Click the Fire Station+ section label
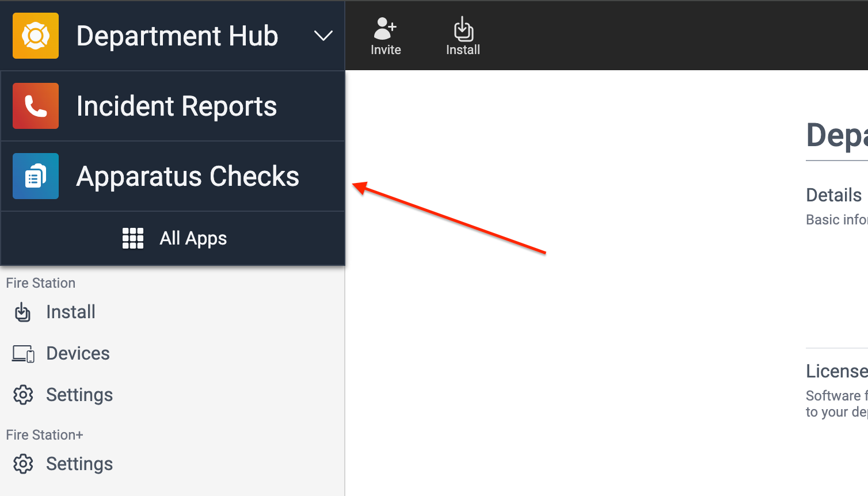868x496 pixels. tap(44, 435)
